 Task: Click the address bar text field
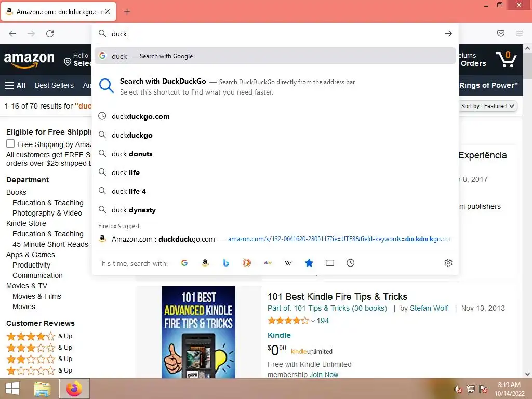275,34
